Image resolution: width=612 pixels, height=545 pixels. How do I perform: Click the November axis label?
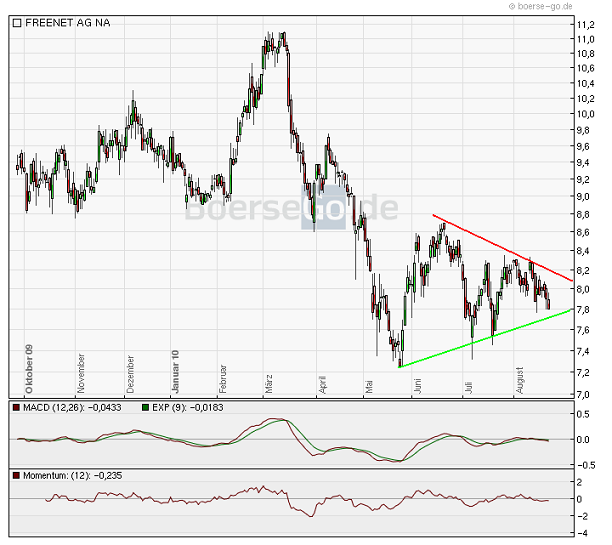point(81,373)
